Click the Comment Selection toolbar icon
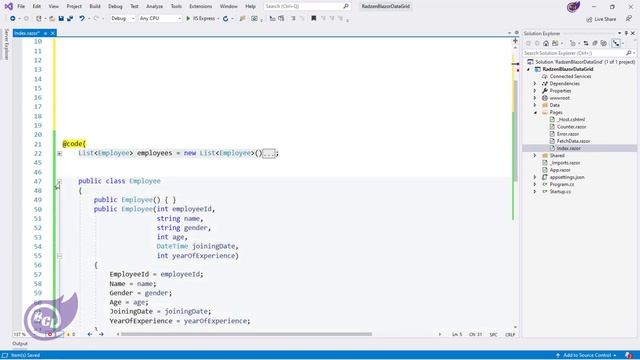This screenshot has width=640, height=360. point(293,18)
